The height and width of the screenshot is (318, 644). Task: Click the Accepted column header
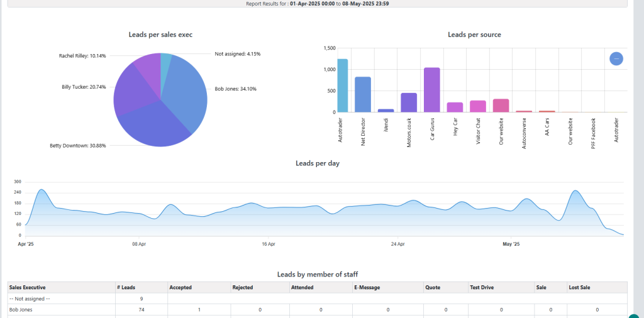click(180, 287)
